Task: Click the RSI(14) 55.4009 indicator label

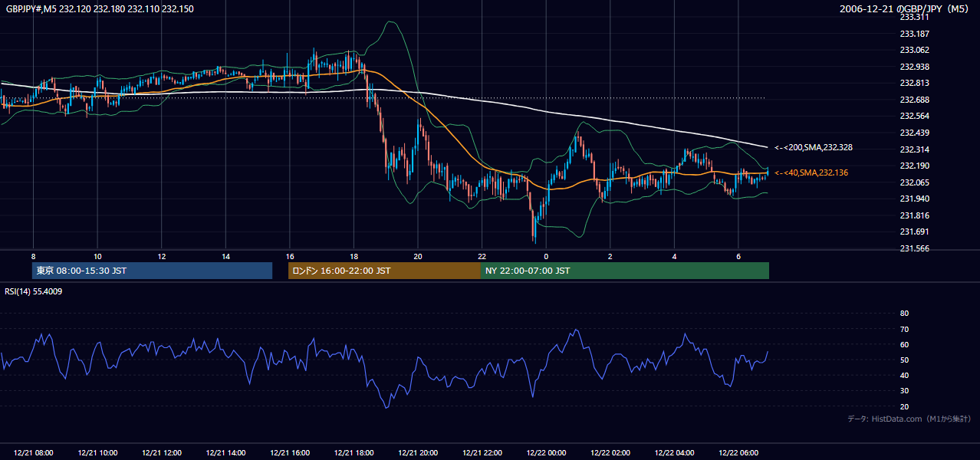Action: click(x=34, y=291)
